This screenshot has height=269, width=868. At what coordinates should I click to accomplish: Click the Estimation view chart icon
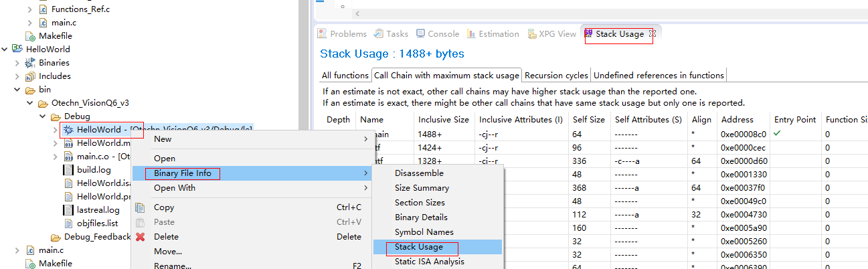coord(472,33)
